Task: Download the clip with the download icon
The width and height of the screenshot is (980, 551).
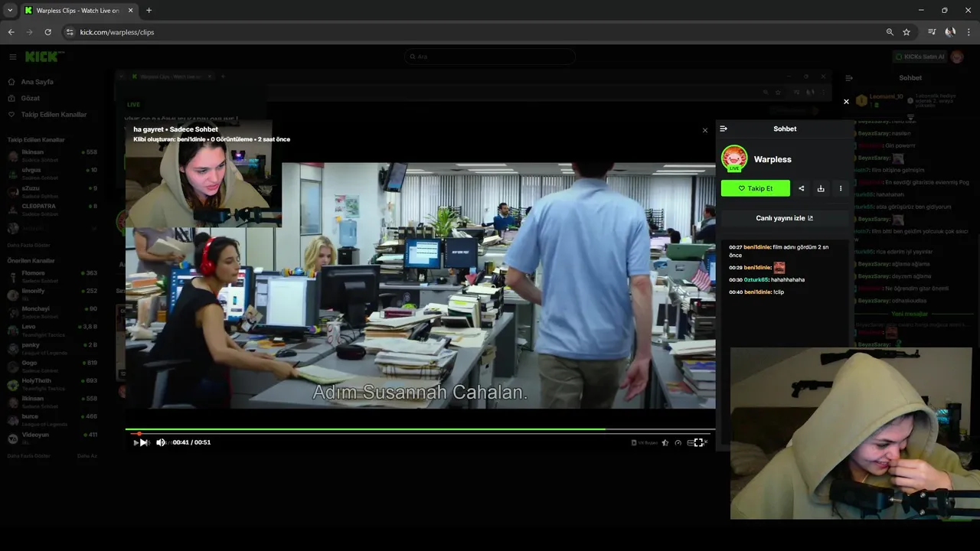Action: tap(821, 188)
